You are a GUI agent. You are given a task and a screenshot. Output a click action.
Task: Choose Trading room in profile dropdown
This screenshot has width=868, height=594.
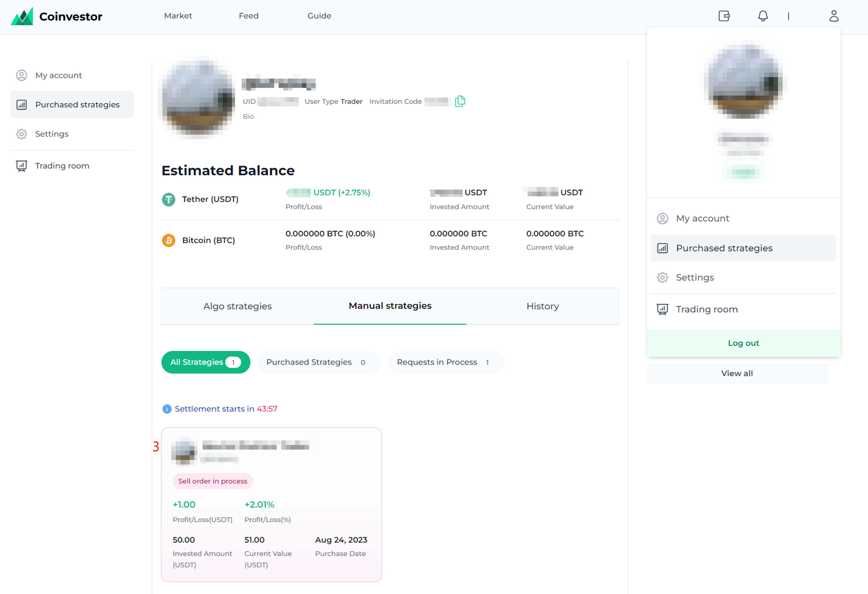(x=743, y=309)
